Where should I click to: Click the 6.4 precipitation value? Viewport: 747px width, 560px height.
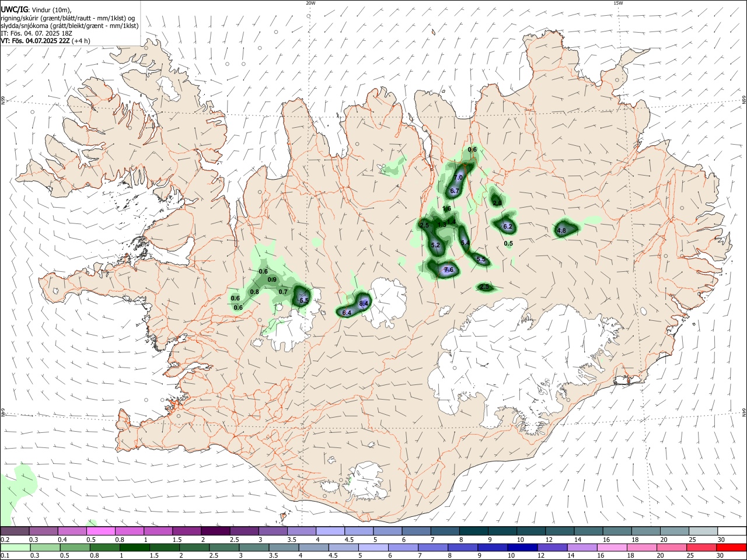[x=347, y=313]
